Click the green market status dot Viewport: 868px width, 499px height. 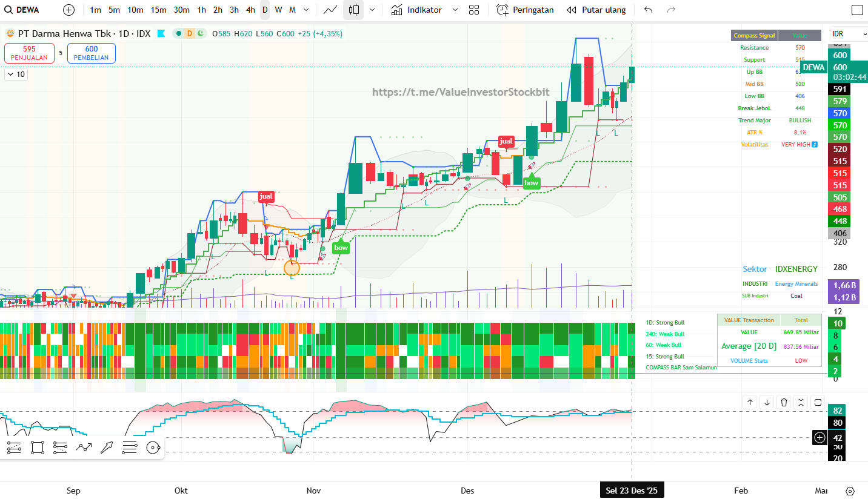point(179,33)
